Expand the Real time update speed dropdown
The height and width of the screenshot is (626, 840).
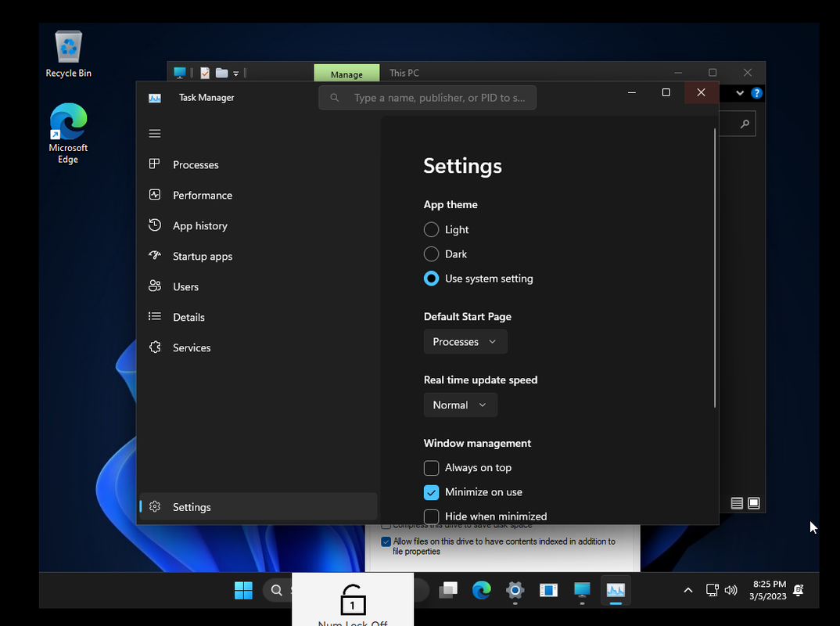click(460, 405)
